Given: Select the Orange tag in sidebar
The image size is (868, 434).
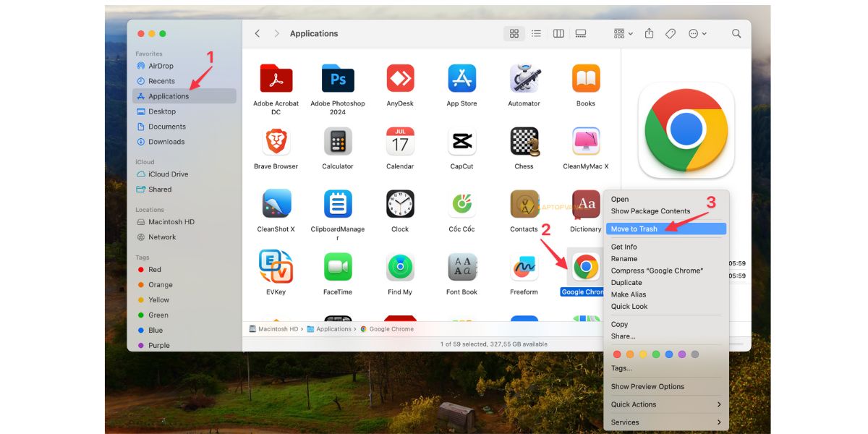Looking at the screenshot, I should point(184,285).
